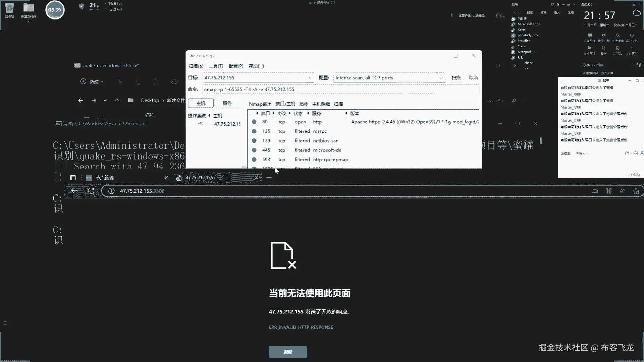Select the 服务 services toggle button
The width and height of the screenshot is (644, 362).
tap(227, 103)
